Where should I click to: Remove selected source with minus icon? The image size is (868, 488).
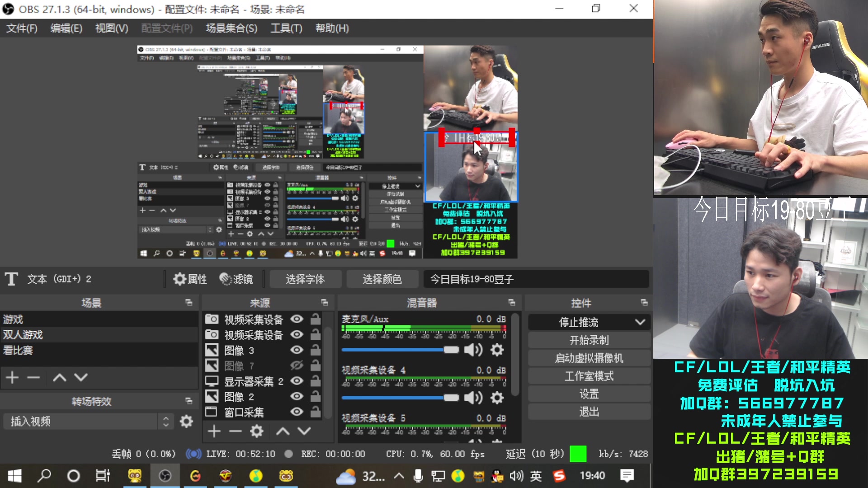tap(235, 431)
